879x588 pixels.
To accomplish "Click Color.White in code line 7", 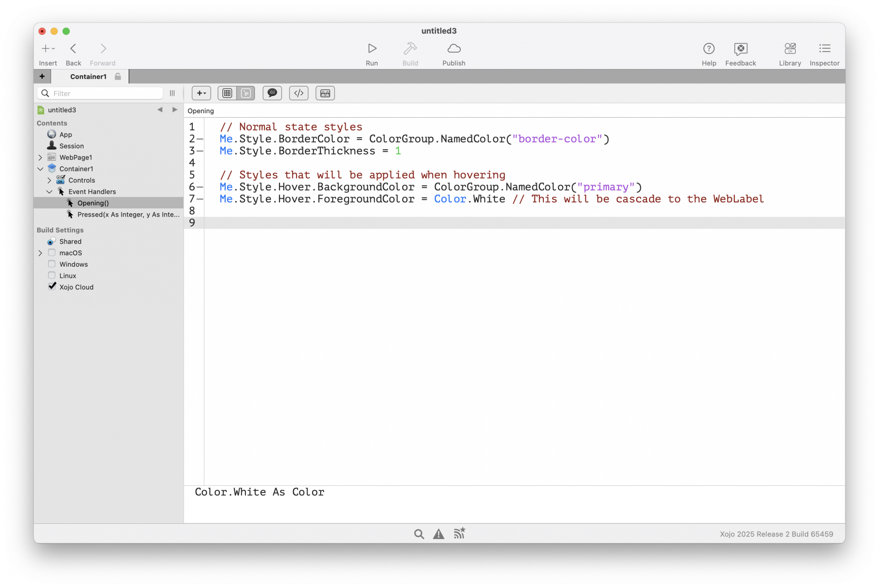I will (x=470, y=199).
